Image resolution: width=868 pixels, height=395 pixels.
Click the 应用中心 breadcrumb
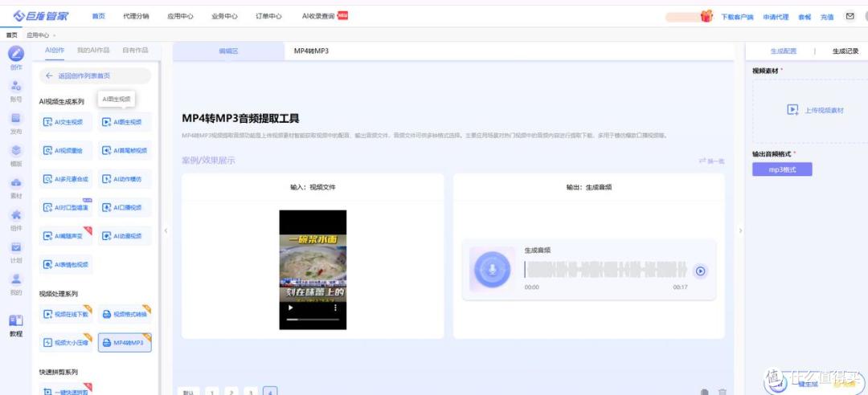(x=39, y=35)
